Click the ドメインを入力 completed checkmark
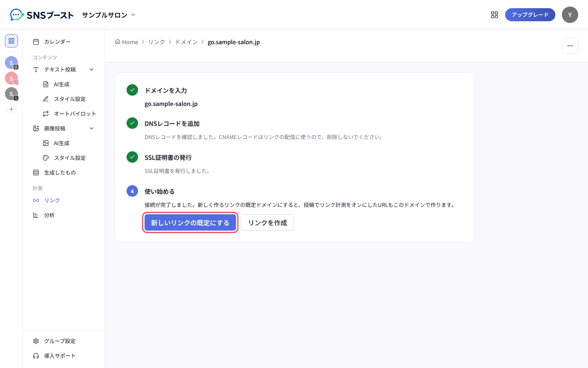The image size is (588, 368). 132,90
